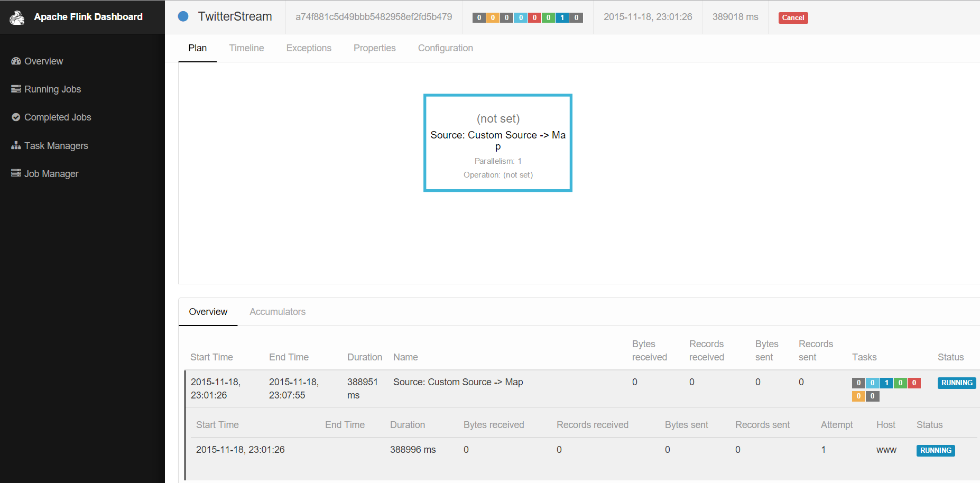Click the end time 2015-11-18, 23:07:55 cell

294,388
